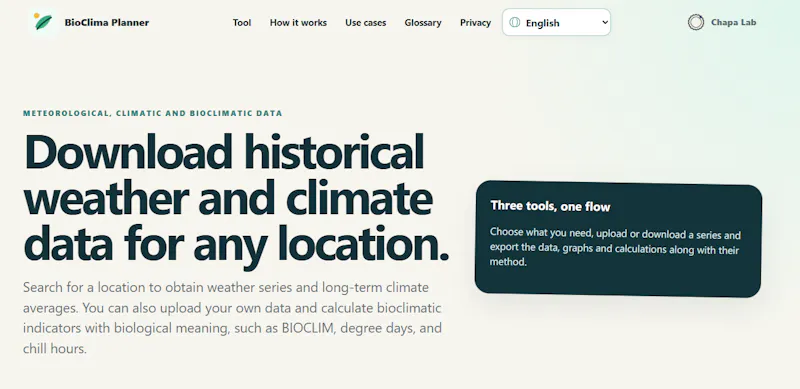
Task: Click the BioClima Planner brand name
Action: 107,22
